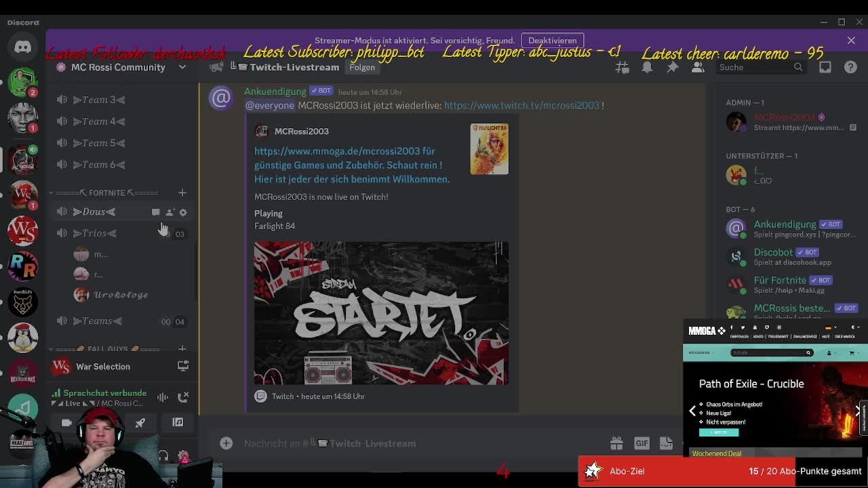Viewport: 868px width, 488px height.
Task: Search icon inside Suche field
Action: coord(798,67)
